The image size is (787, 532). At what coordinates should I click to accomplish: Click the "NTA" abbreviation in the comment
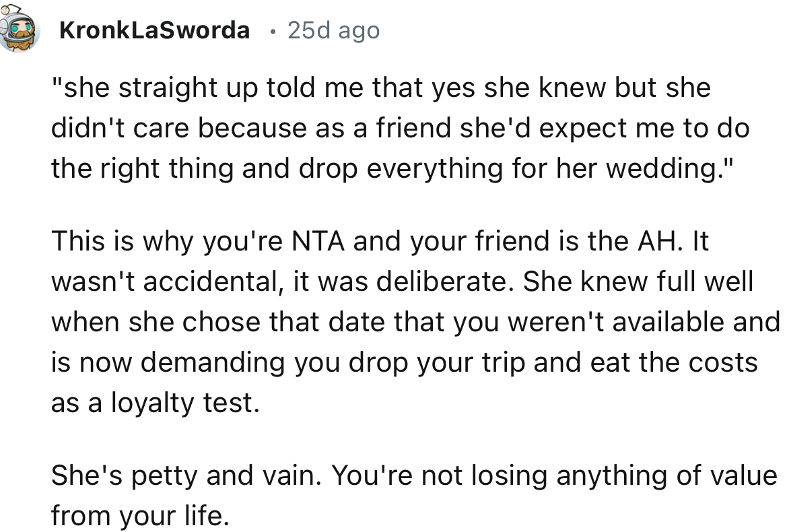click(x=320, y=242)
